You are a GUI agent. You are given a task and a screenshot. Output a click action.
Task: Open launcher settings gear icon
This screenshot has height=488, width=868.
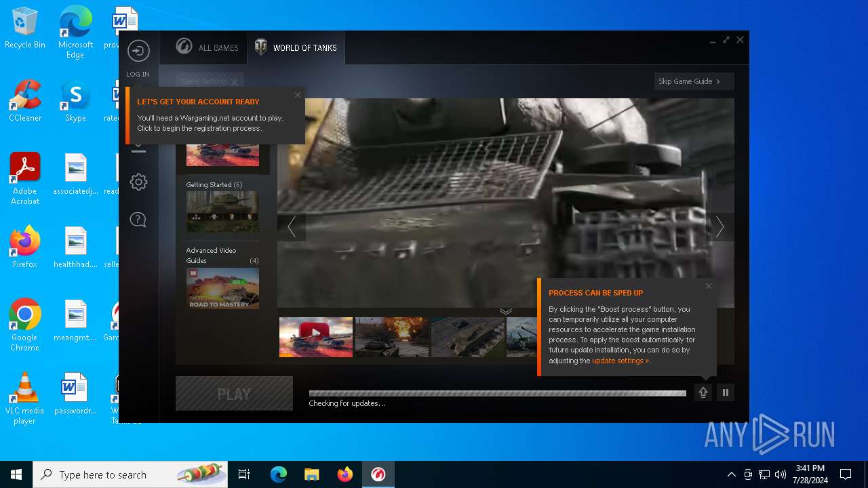138,182
